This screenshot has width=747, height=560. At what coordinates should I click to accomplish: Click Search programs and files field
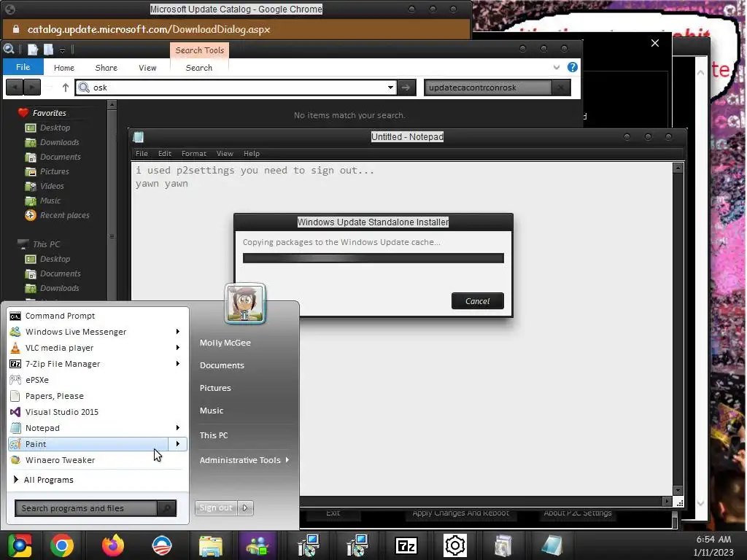coord(86,508)
